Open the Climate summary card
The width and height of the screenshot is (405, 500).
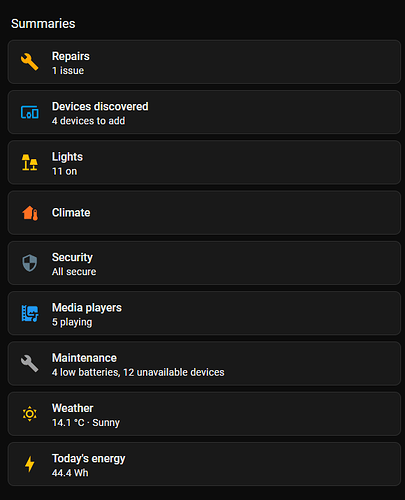click(x=204, y=213)
